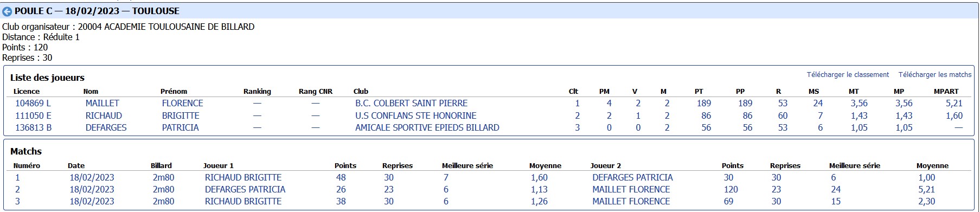Viewport: 980px width, 212px height.
Task: Click the back arrow icon beside POULE C
Action: pos(7,11)
